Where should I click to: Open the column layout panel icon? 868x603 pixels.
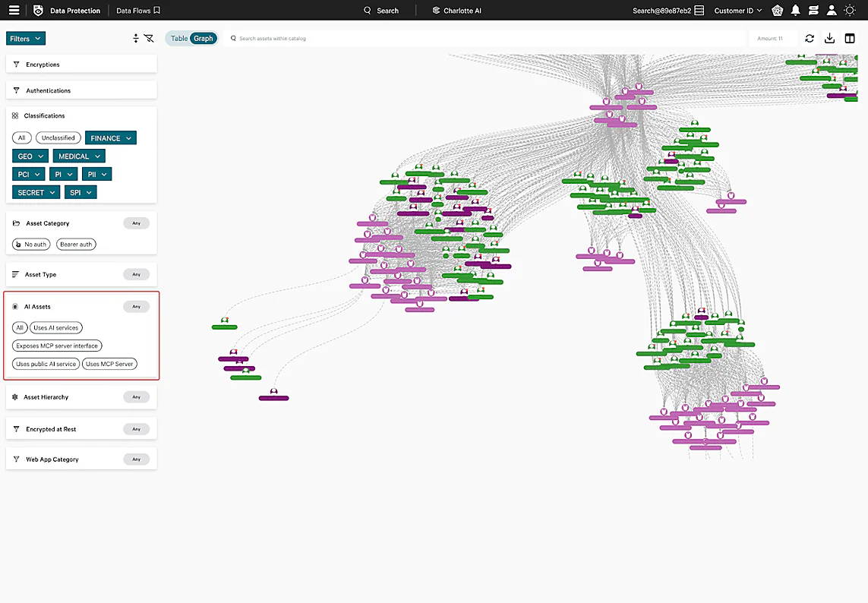850,38
